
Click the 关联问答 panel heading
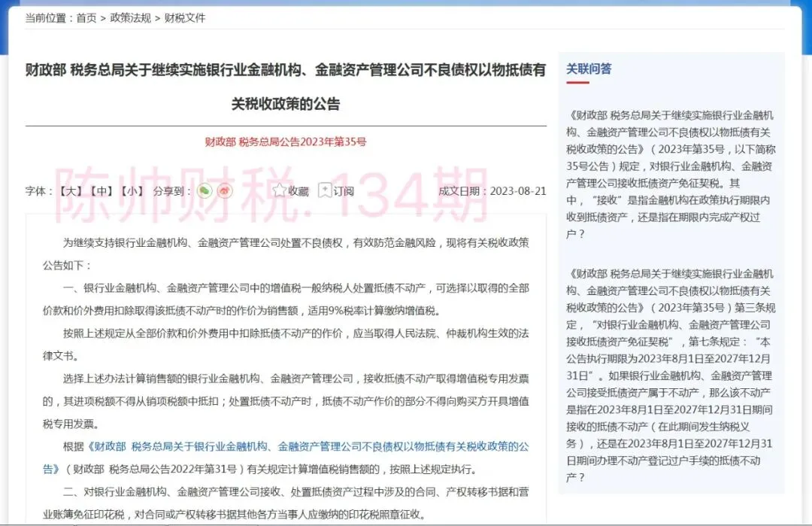(589, 69)
